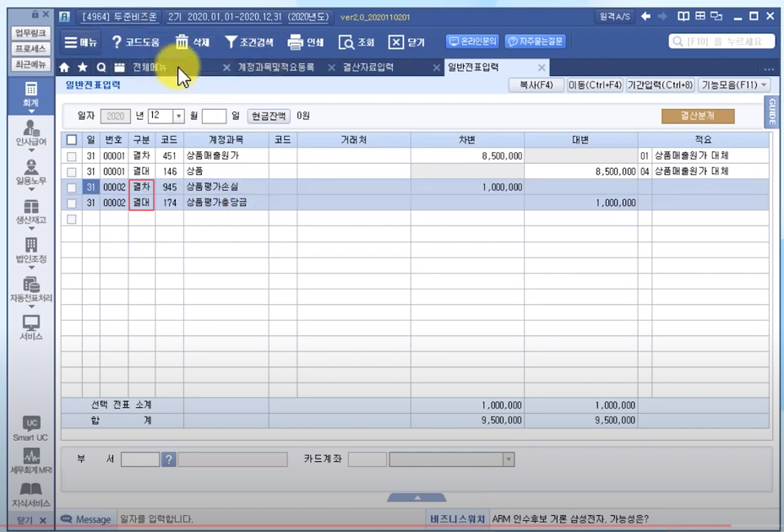Image resolution: width=784 pixels, height=532 pixels.
Task: Check the 상품매출원가 row checkbox
Action: tap(72, 156)
